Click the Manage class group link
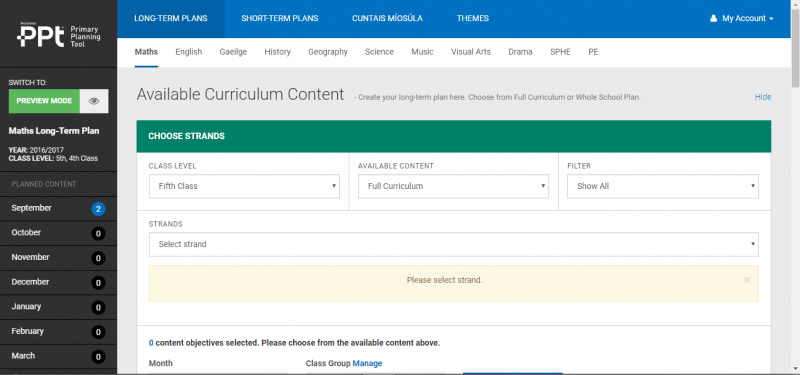Image resolution: width=800 pixels, height=375 pixels. (367, 363)
